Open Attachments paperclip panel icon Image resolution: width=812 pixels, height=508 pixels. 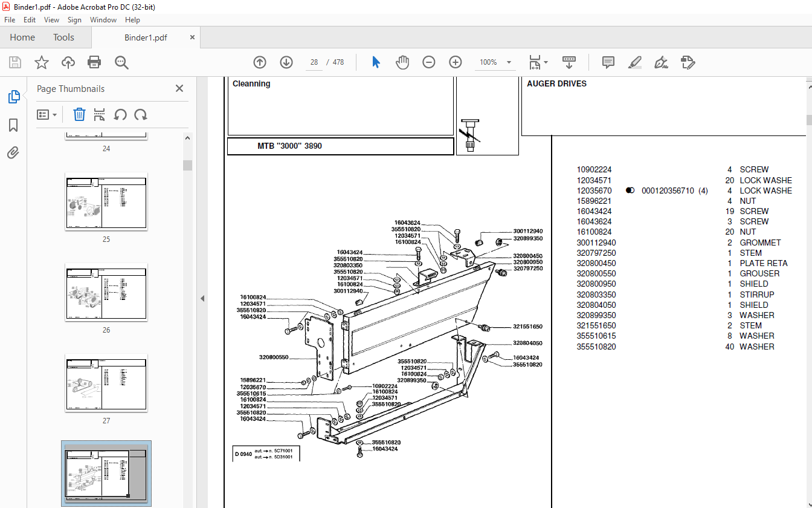pyautogui.click(x=13, y=152)
